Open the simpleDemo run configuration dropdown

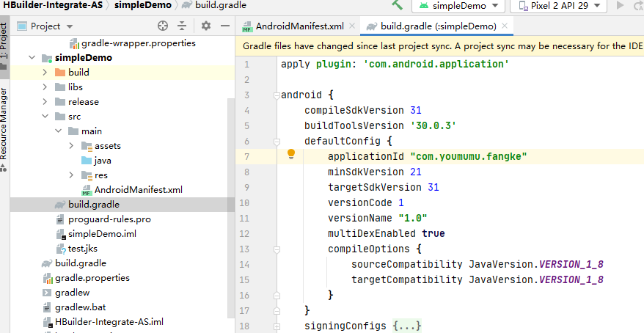pyautogui.click(x=458, y=6)
